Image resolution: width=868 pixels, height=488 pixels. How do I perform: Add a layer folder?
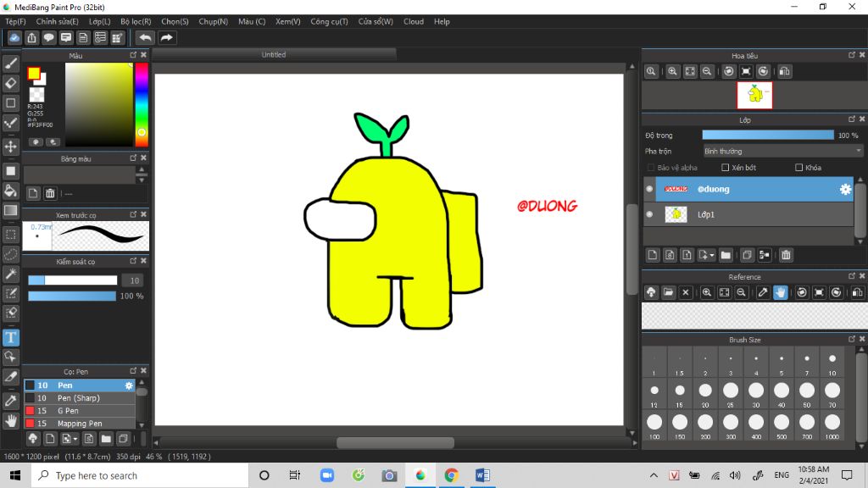point(726,255)
